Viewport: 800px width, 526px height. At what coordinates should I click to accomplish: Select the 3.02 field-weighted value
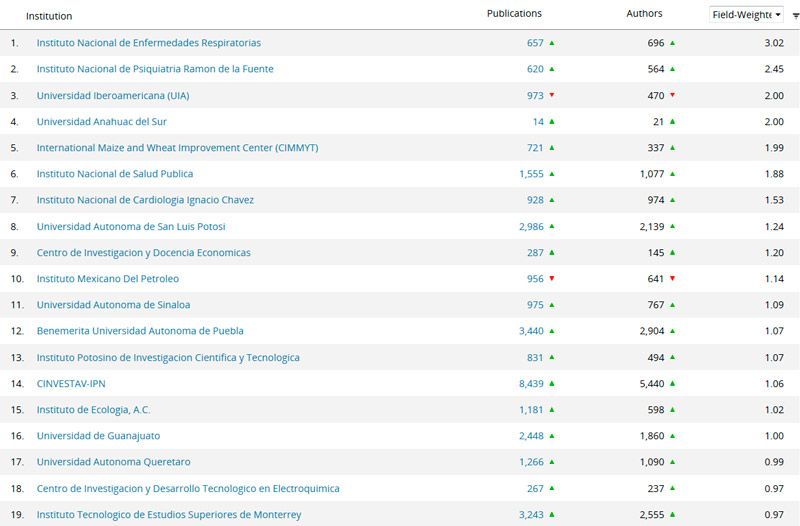coord(774,43)
